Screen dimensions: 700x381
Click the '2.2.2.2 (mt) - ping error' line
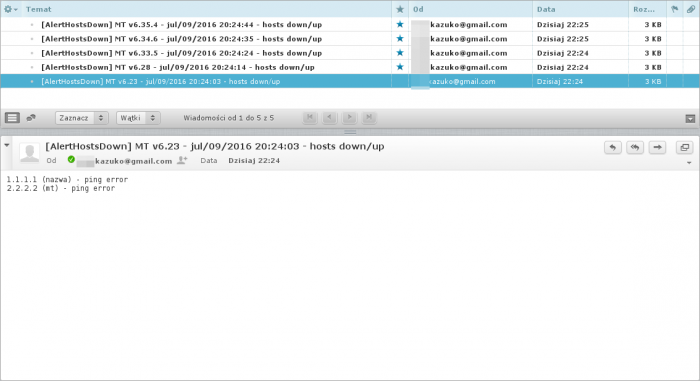coord(61,188)
